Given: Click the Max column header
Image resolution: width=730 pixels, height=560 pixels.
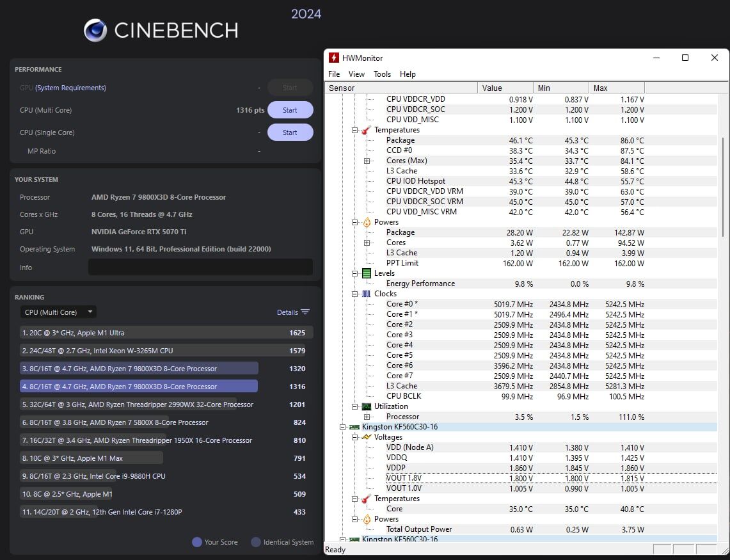Looking at the screenshot, I should [617, 88].
